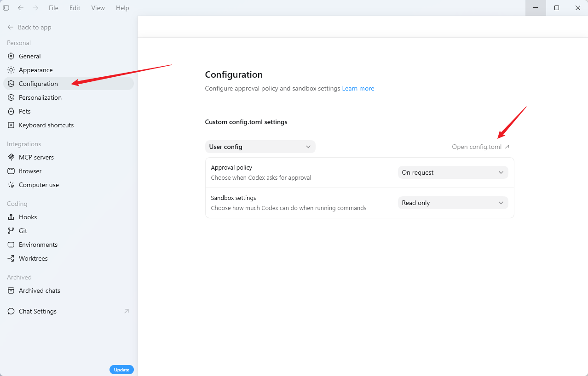Open the View menu
Screen dimensions: 588x376
[x=98, y=8]
